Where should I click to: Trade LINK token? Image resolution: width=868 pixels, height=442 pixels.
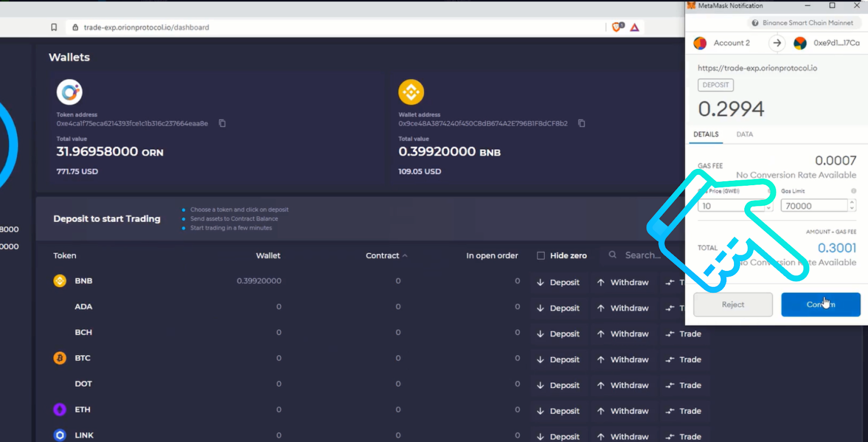684,436
